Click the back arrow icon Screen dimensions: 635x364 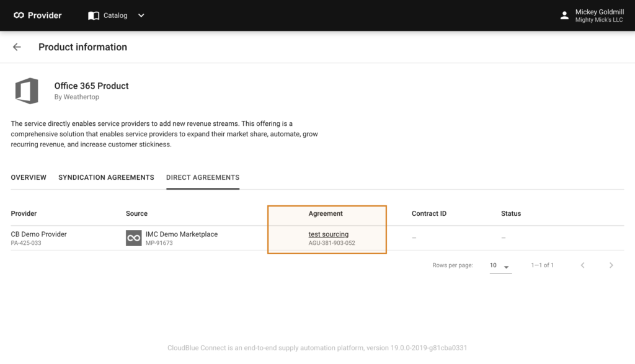point(17,47)
